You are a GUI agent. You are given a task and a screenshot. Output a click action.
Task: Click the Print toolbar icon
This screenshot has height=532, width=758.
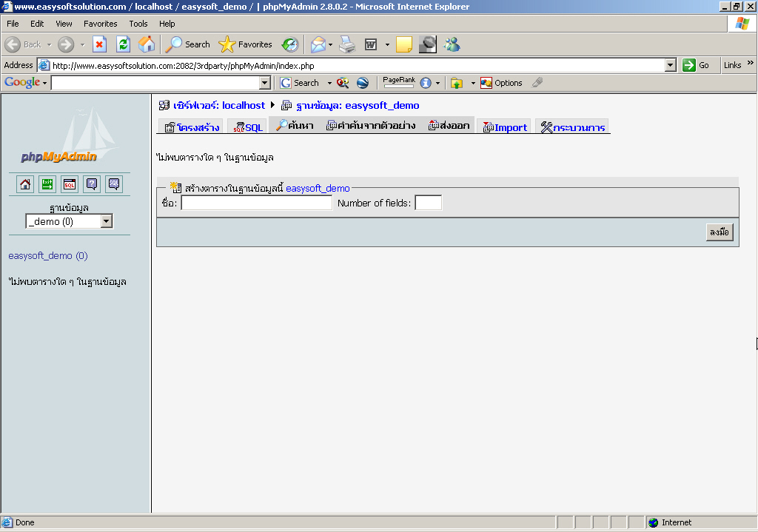347,44
